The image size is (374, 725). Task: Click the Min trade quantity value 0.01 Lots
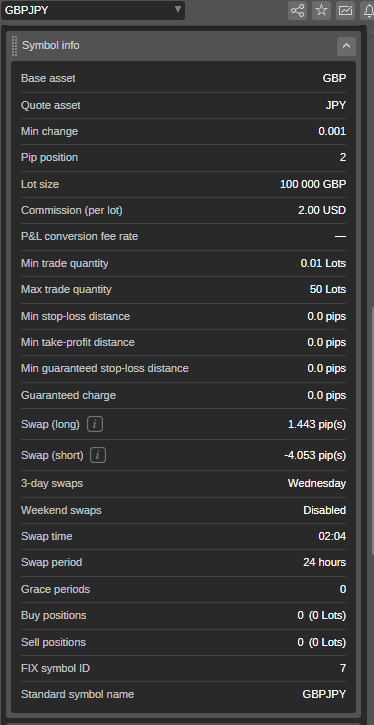[x=323, y=264]
